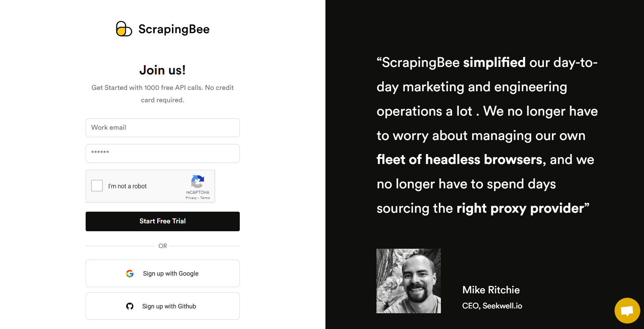Screen dimensions: 644x329
Task: Check the "I'm not a robot" box
Action: [x=97, y=186]
